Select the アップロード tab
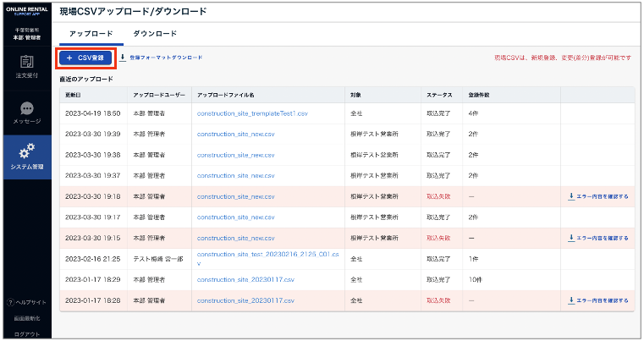Screen dimensions: 644x341 pos(90,34)
